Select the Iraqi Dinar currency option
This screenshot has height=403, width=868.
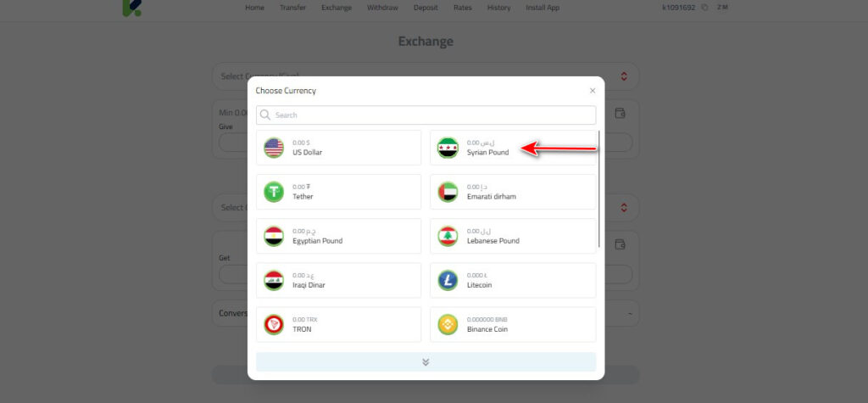point(338,281)
